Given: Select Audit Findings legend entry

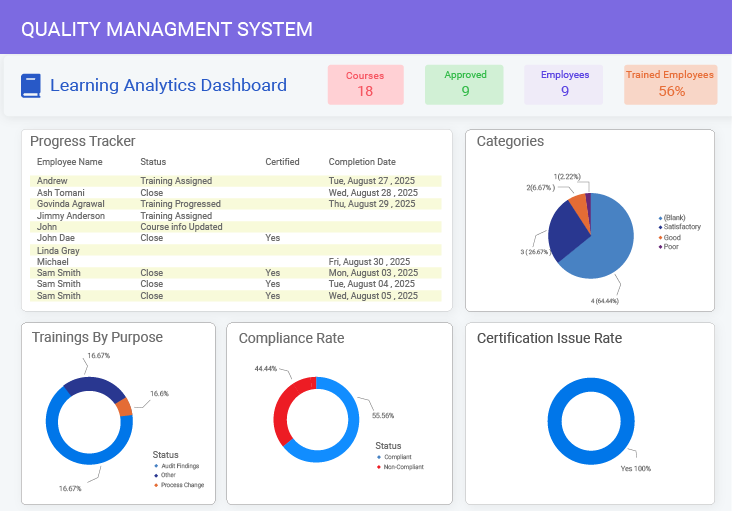Looking at the screenshot, I should (x=177, y=466).
